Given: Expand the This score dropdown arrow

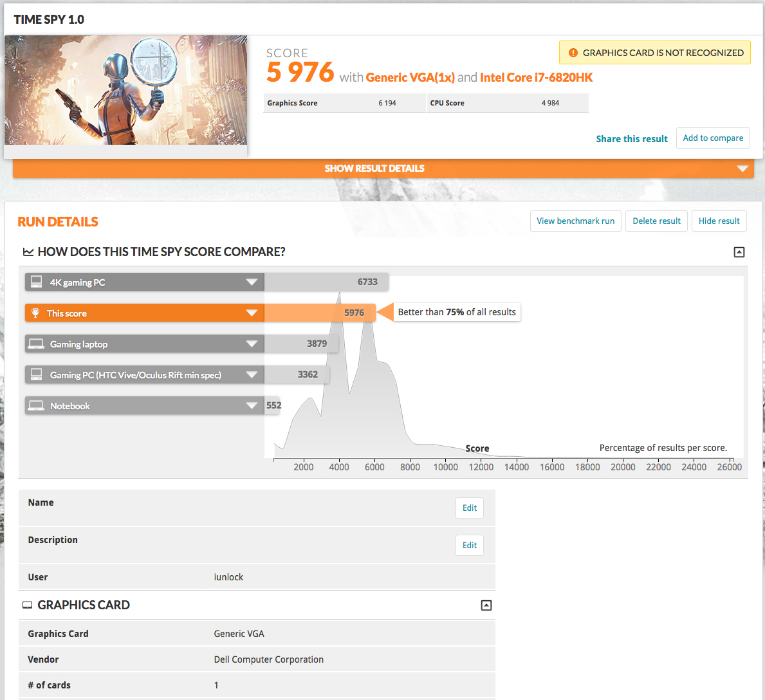Looking at the screenshot, I should (252, 313).
